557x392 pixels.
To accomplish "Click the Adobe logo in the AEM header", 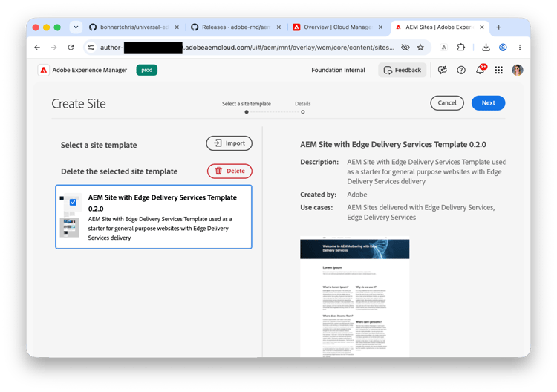I will pyautogui.click(x=43, y=70).
